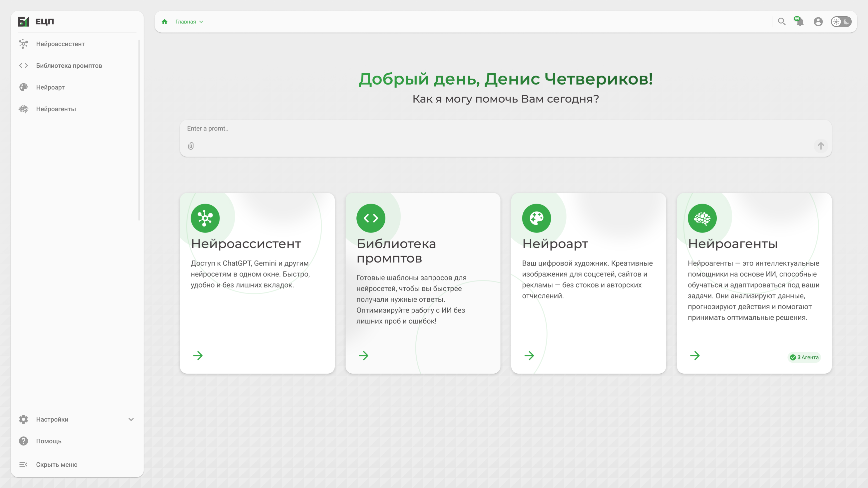Toggle the light/dark theme switch

[x=841, y=21]
